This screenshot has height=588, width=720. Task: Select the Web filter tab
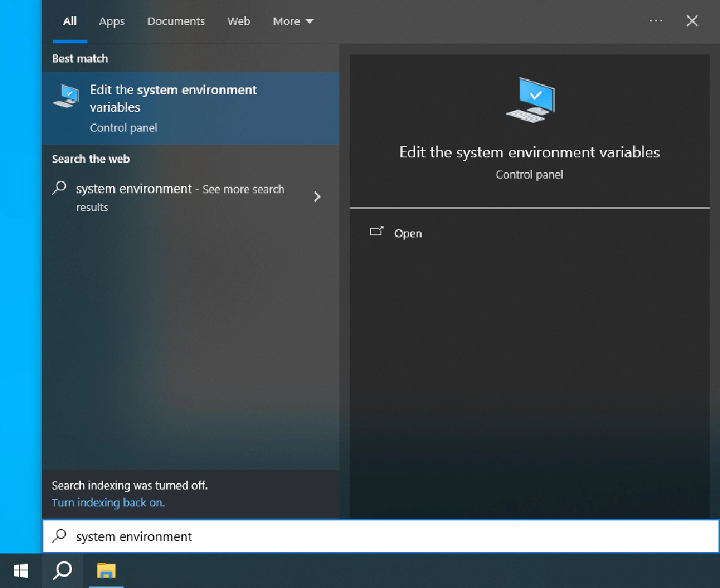point(239,21)
